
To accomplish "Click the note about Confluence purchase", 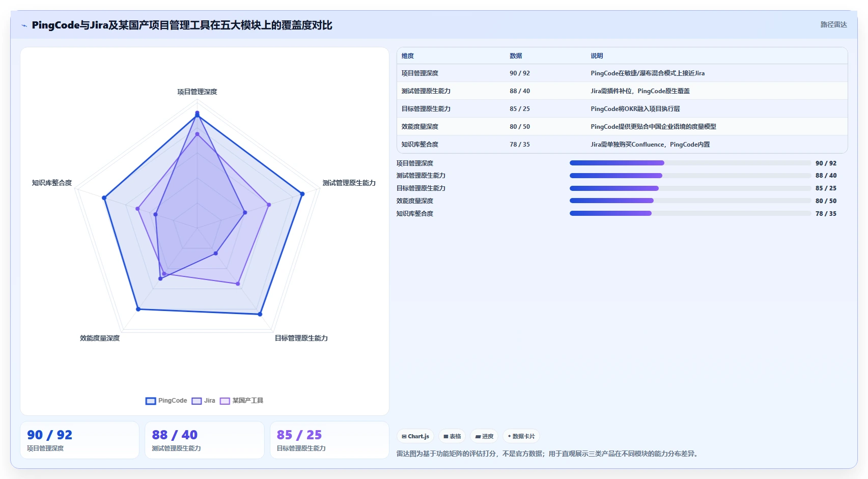I will (650, 145).
